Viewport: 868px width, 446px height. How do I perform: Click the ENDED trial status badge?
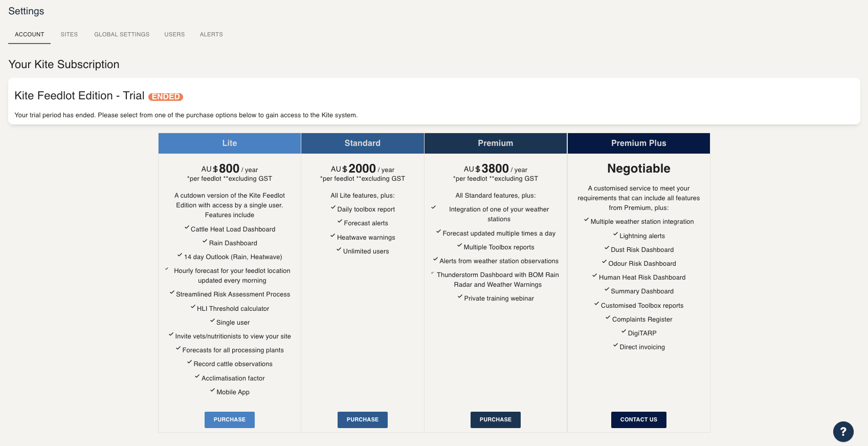(x=166, y=97)
